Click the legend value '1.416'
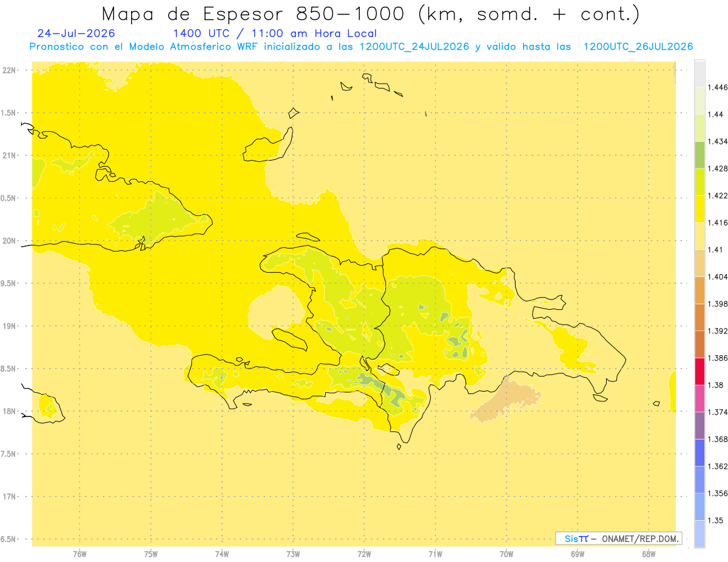Screen dimensions: 728x562 718,222
